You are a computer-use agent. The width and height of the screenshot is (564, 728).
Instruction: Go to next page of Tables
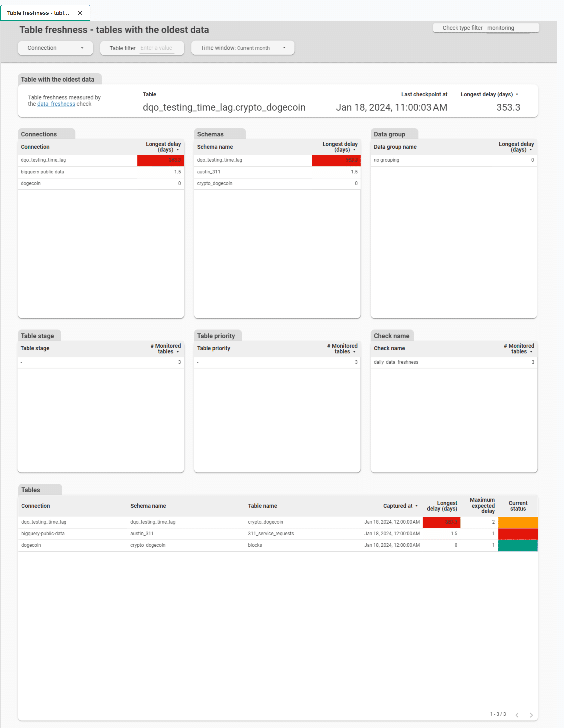click(x=531, y=715)
